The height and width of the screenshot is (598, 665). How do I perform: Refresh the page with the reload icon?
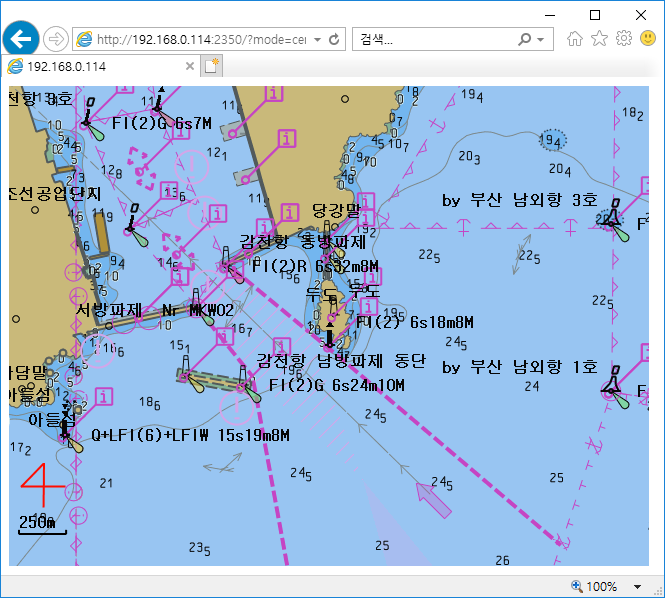(334, 40)
